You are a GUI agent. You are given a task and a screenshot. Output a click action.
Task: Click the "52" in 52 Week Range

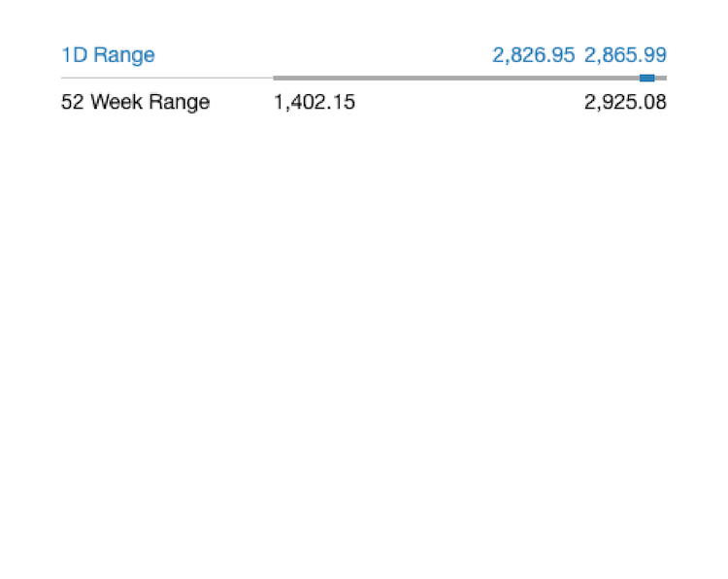coord(72,102)
